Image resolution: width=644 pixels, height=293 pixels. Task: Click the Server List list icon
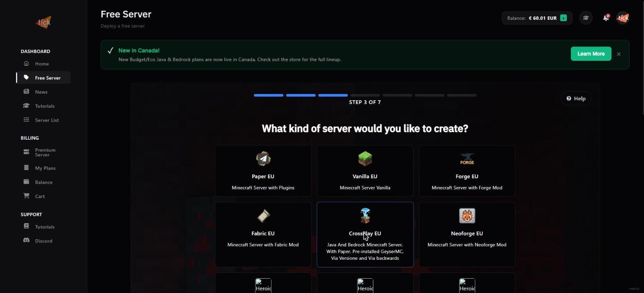(x=26, y=120)
